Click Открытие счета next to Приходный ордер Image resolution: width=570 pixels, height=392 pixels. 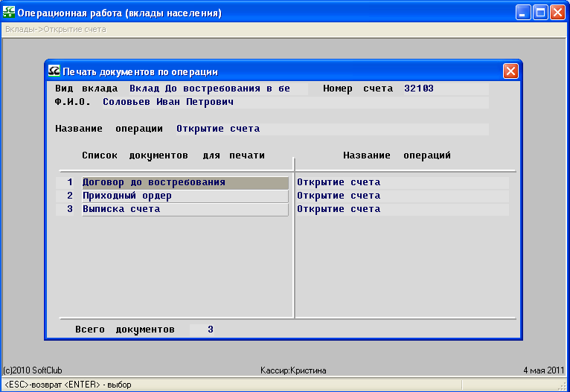(x=403, y=196)
